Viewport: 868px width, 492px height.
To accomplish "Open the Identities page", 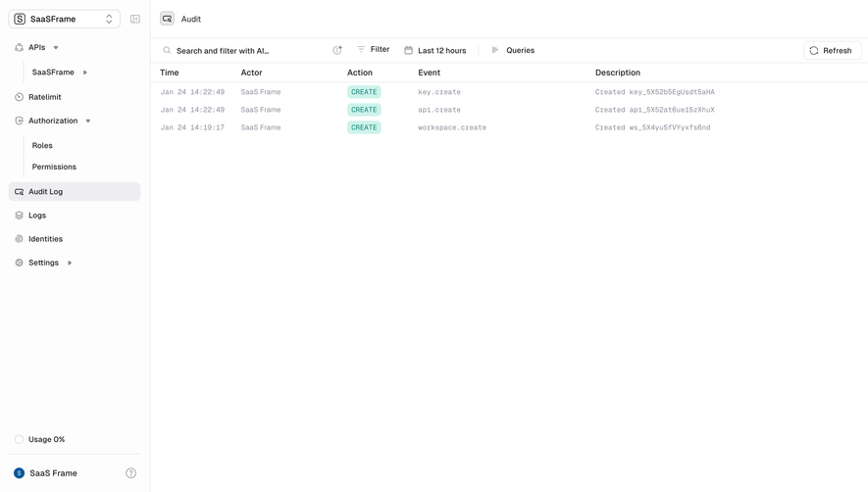I will click(45, 239).
